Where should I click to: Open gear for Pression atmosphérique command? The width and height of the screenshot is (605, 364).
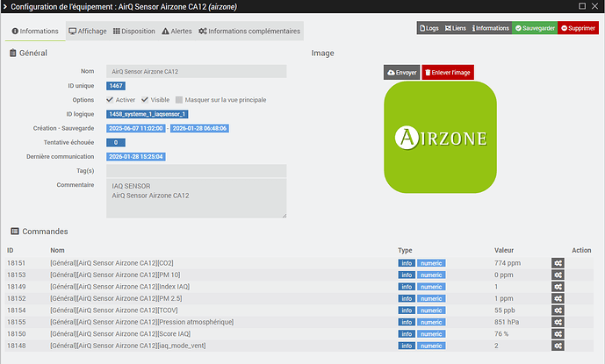point(558,322)
